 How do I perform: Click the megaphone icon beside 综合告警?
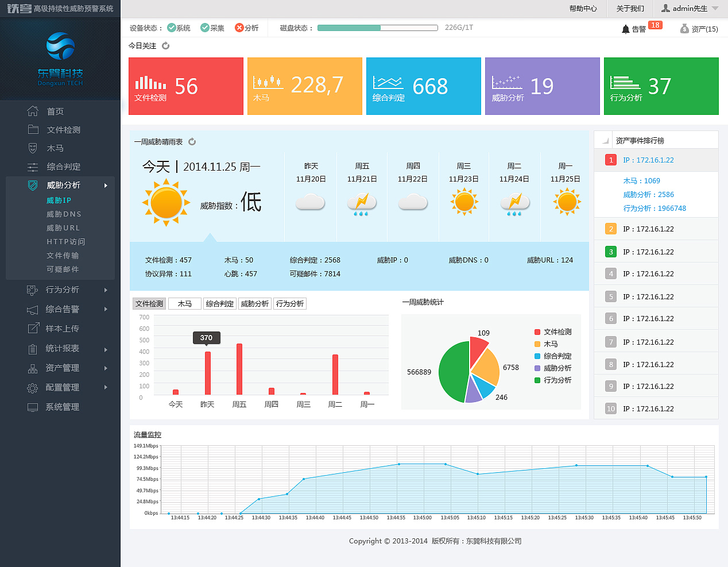(32, 310)
